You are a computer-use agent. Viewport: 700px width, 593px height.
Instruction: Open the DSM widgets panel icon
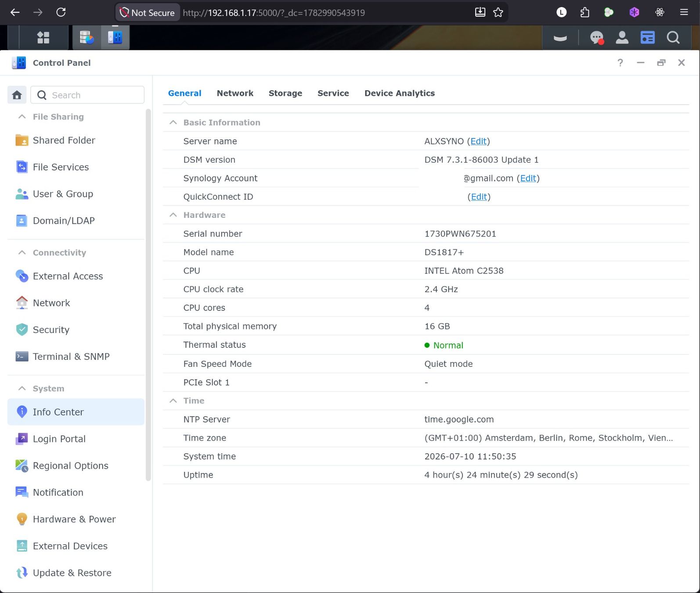coord(647,38)
